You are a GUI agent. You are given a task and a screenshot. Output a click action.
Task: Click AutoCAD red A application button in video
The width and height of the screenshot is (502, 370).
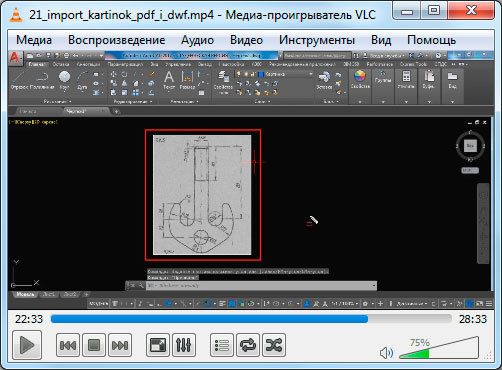point(15,58)
